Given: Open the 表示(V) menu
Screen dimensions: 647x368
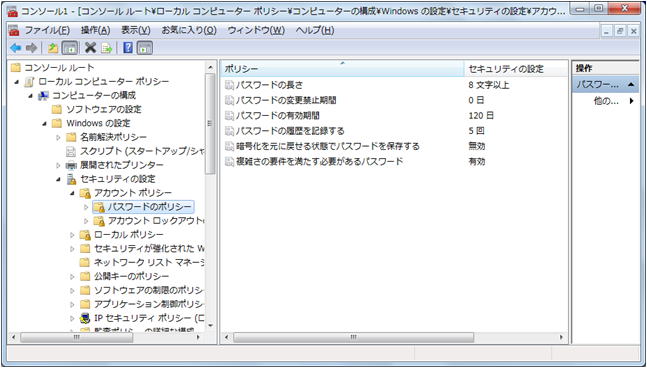Looking at the screenshot, I should pyautogui.click(x=136, y=31).
